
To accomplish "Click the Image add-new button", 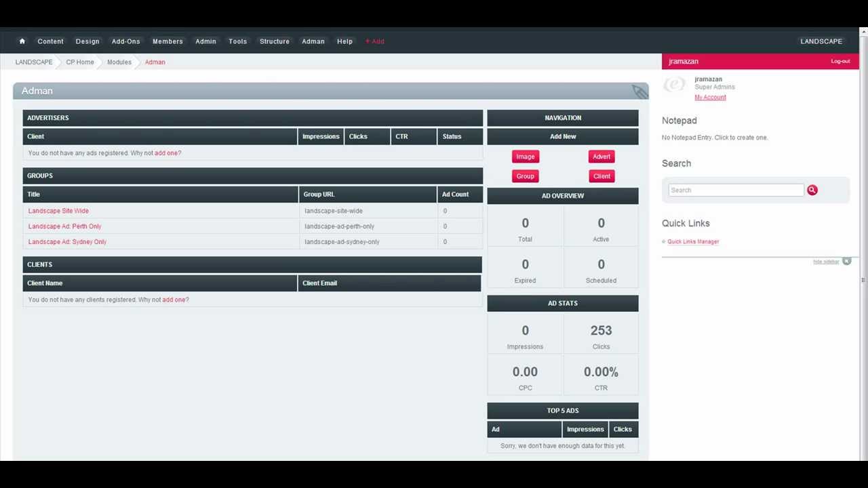I will (x=526, y=157).
